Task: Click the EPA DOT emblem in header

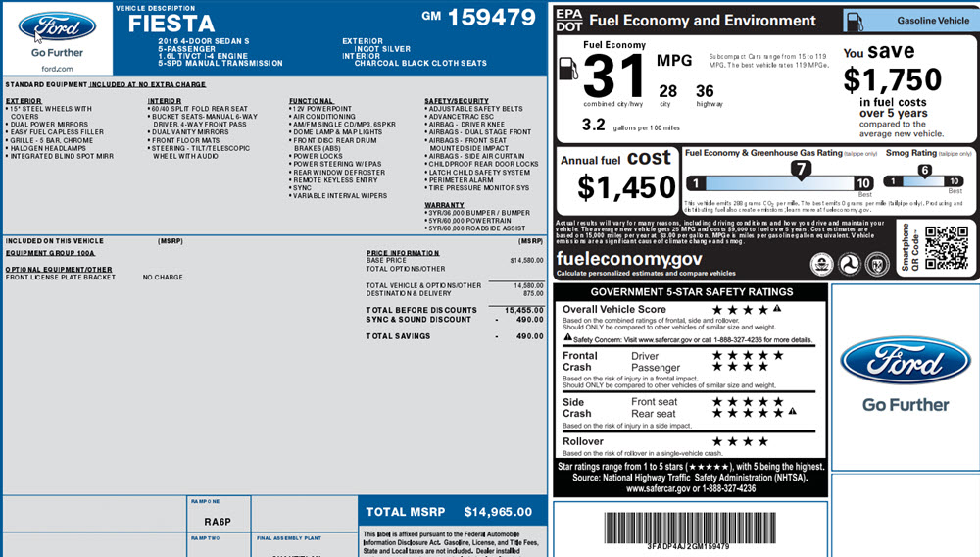Action: [x=569, y=21]
